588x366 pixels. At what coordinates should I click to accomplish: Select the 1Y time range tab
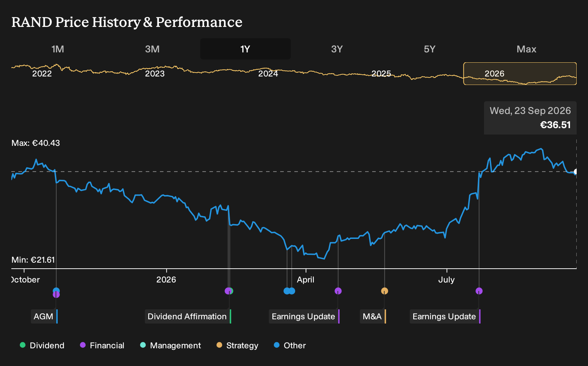coord(245,49)
